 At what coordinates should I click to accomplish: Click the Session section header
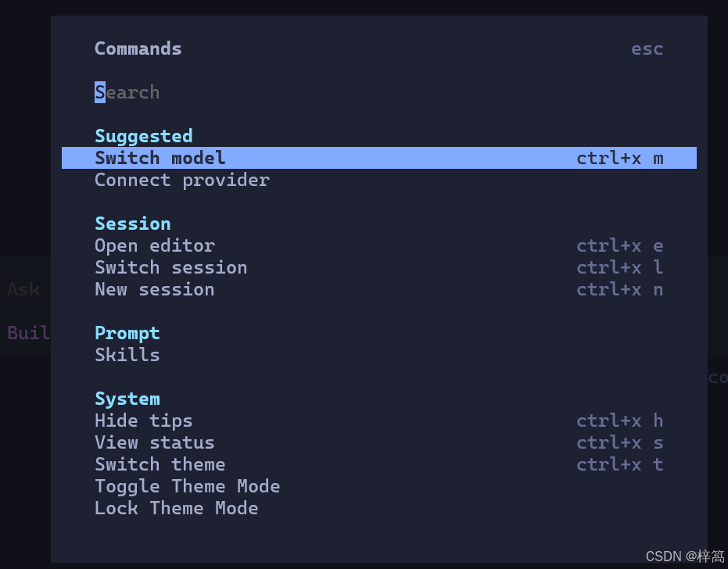(x=133, y=224)
